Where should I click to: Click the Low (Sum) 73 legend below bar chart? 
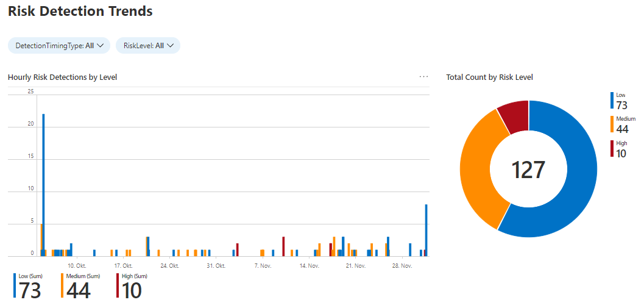28,286
